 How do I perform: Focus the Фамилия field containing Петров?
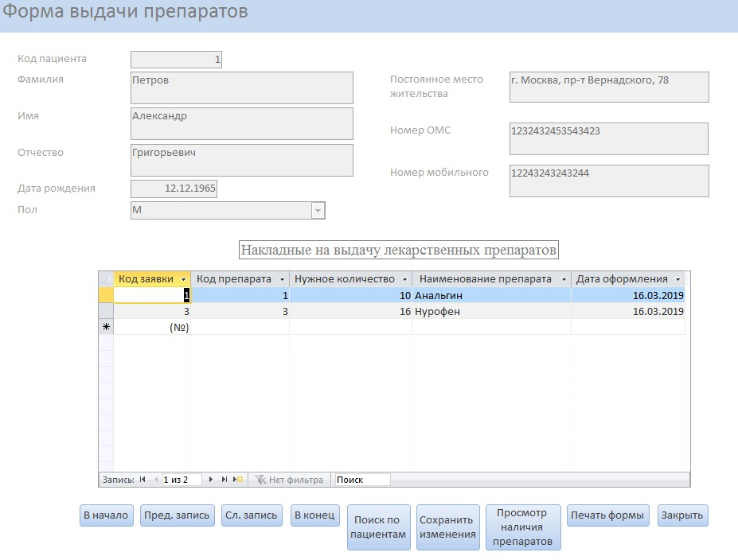(242, 87)
